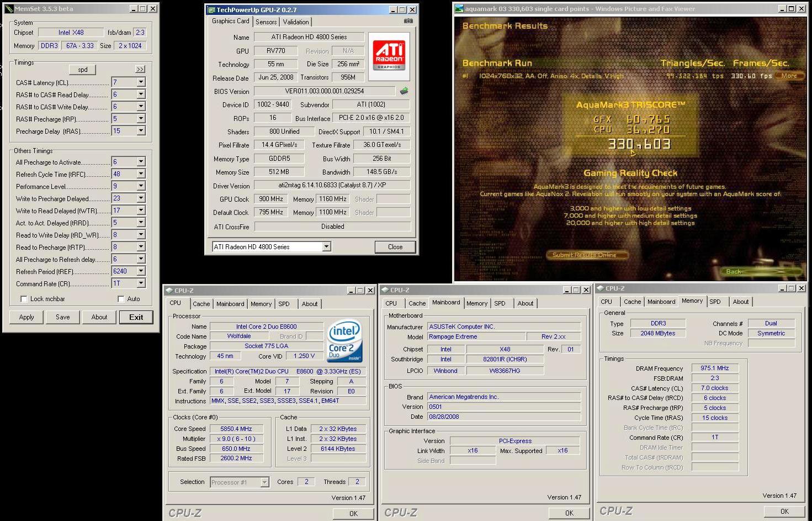Image resolution: width=812 pixels, height=521 pixels.
Task: Toggle the Lock mchbar checkbox
Action: click(x=24, y=299)
